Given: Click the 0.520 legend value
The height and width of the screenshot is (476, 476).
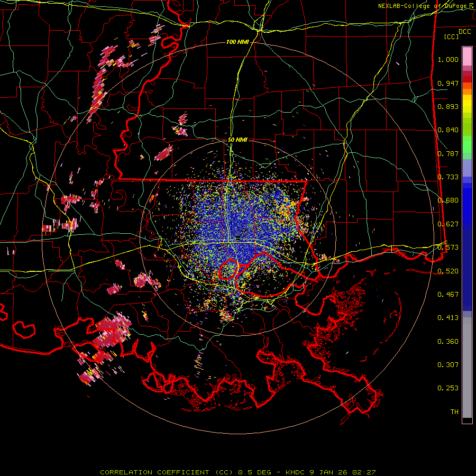Looking at the screenshot, I should pyautogui.click(x=448, y=271).
